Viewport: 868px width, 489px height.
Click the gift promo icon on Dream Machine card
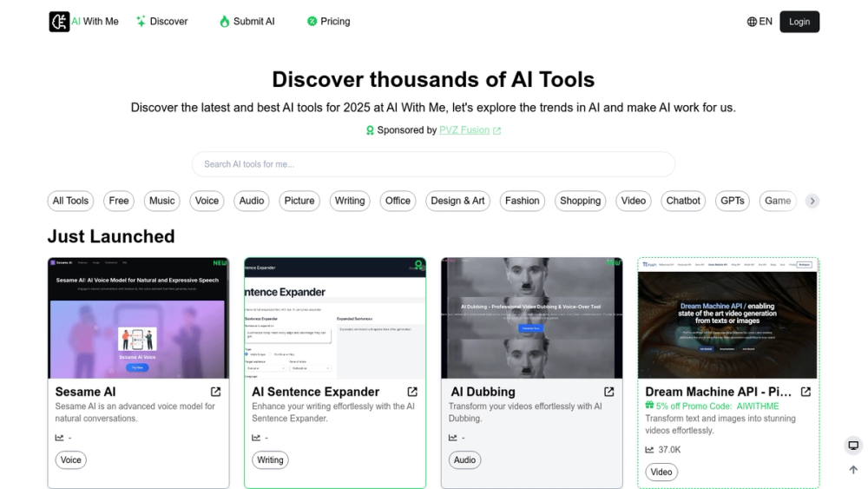[649, 406]
